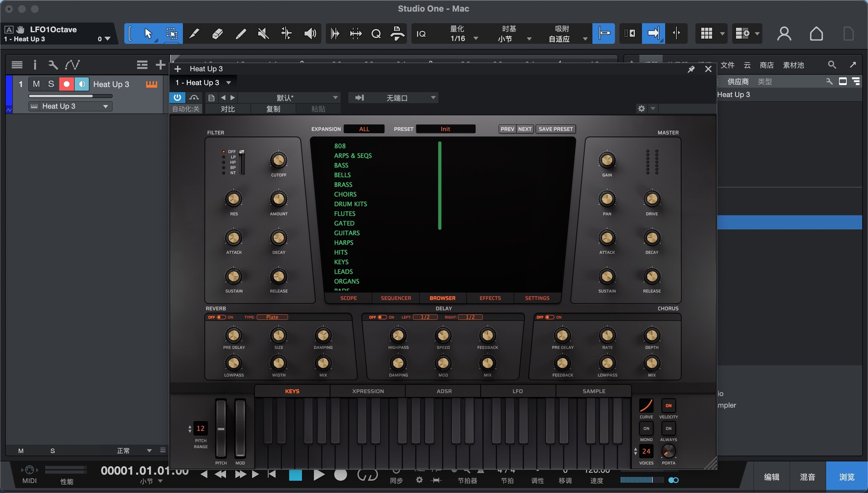Click the browser search magnifier icon
This screenshot has height=493, width=868.
pos(832,65)
